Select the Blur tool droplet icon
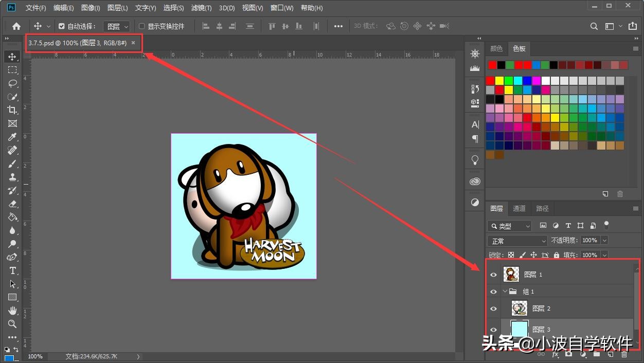Viewport: 644px width, 363px height. 12,230
